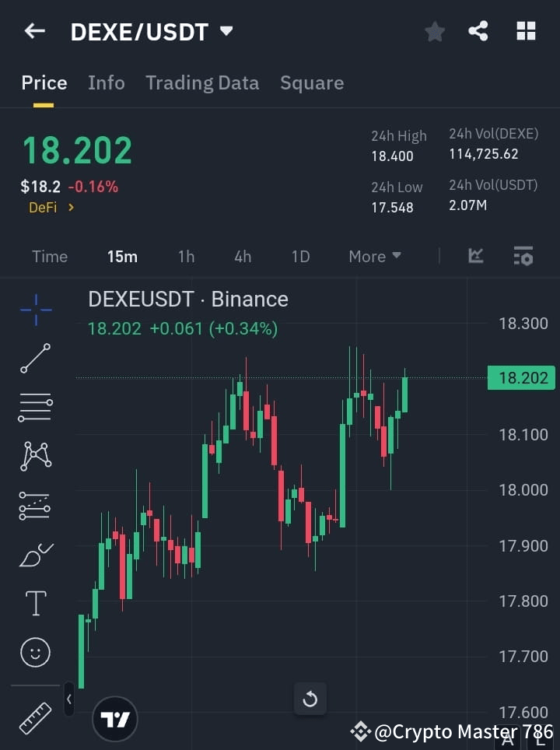This screenshot has width=560, height=750.
Task: Tap the large 18.202 last price
Action: tap(77, 151)
